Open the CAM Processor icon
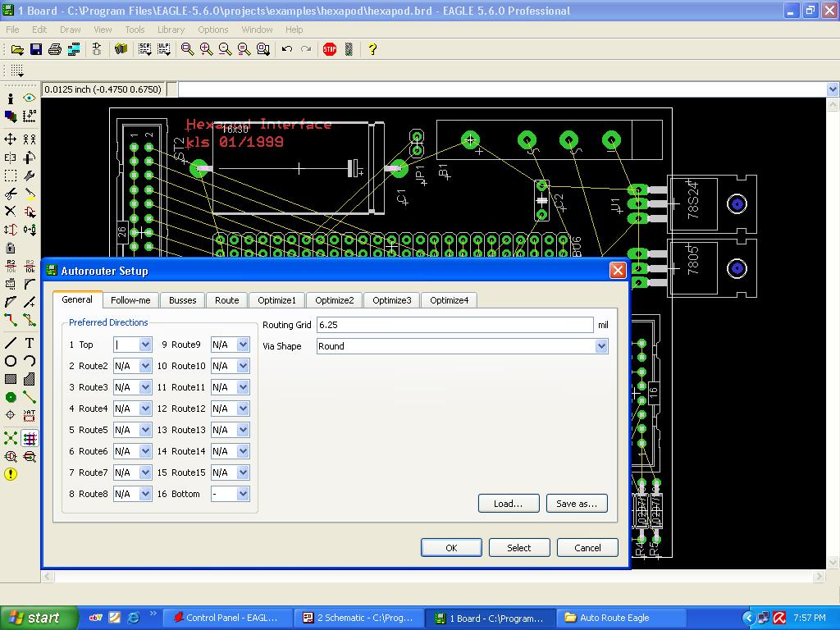 coord(74,49)
